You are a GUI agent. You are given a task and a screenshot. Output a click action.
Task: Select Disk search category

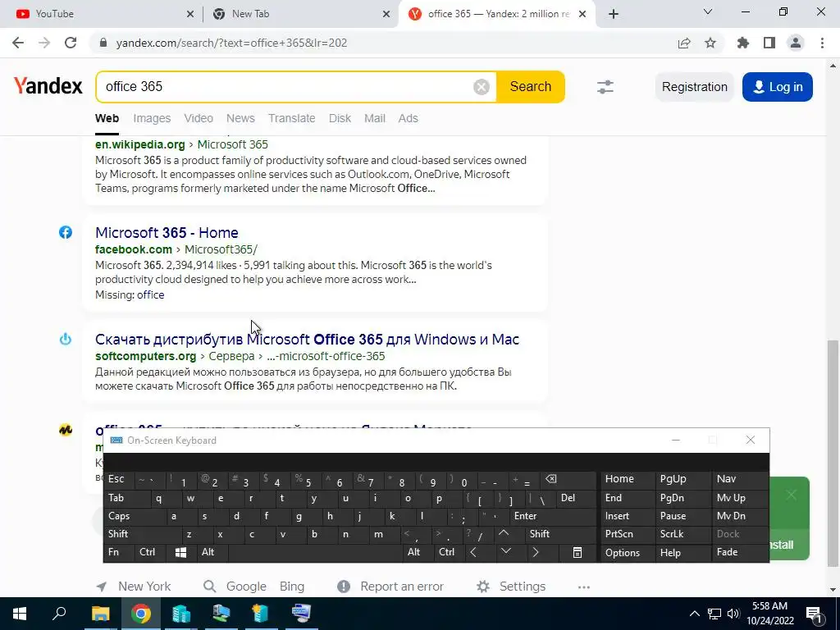(340, 118)
